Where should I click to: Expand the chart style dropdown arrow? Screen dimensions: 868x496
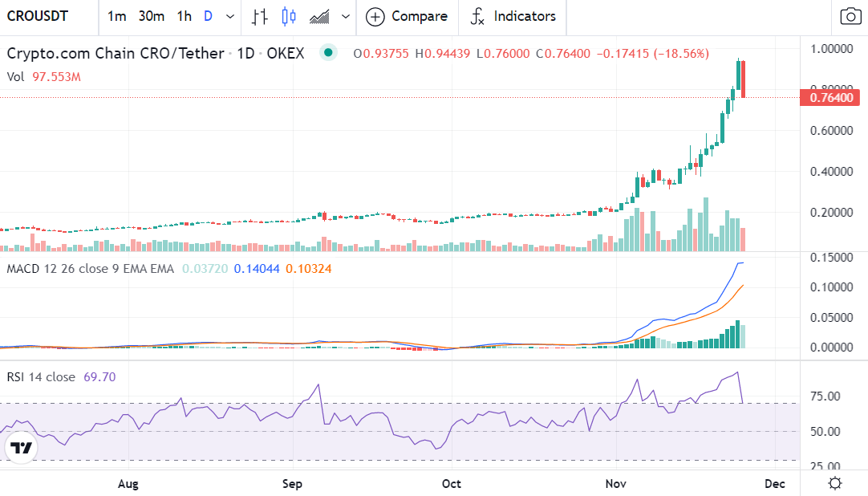point(346,17)
